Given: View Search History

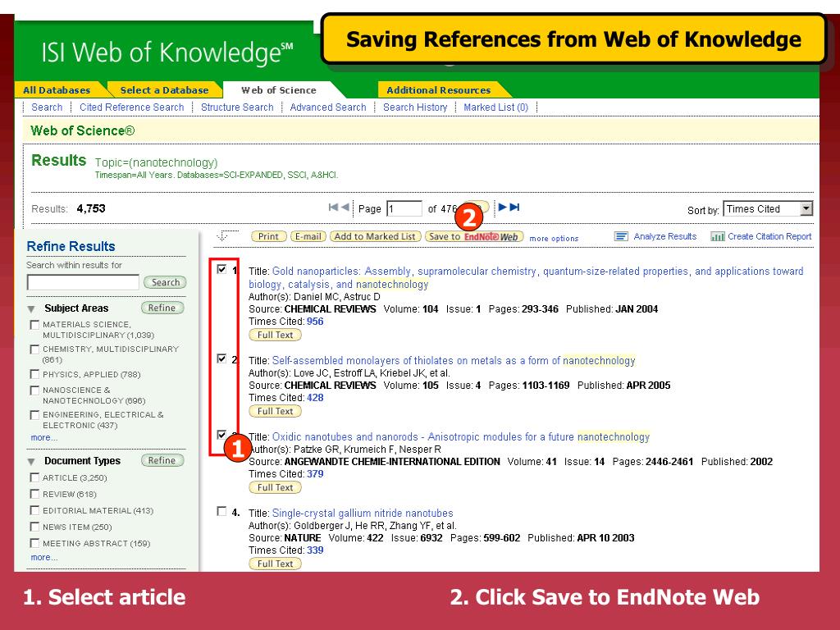Looking at the screenshot, I should pyautogui.click(x=415, y=107).
